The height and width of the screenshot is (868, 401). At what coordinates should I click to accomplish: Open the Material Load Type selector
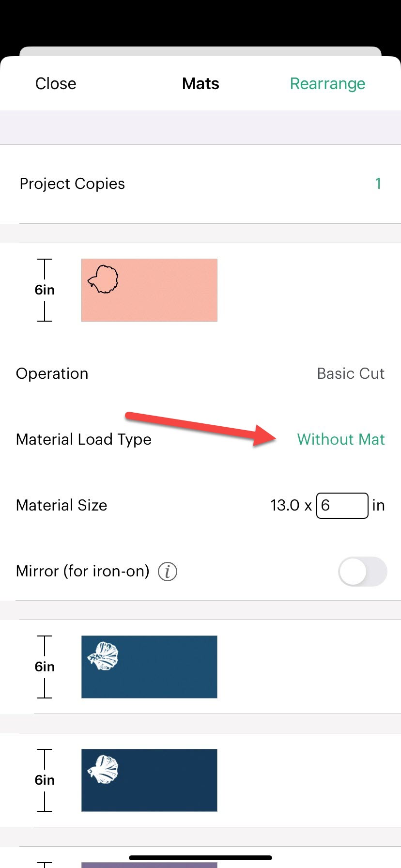click(x=341, y=439)
